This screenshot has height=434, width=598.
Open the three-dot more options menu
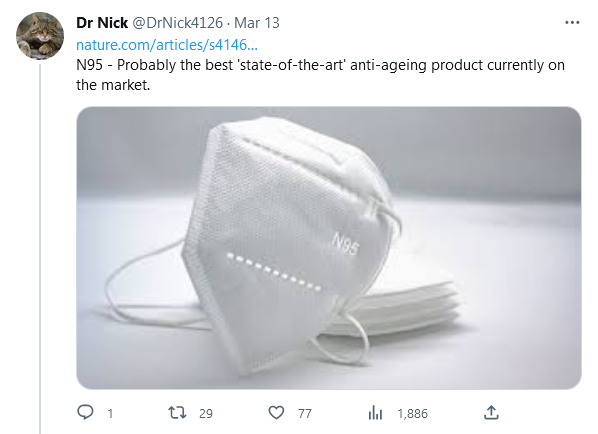pos(572,23)
